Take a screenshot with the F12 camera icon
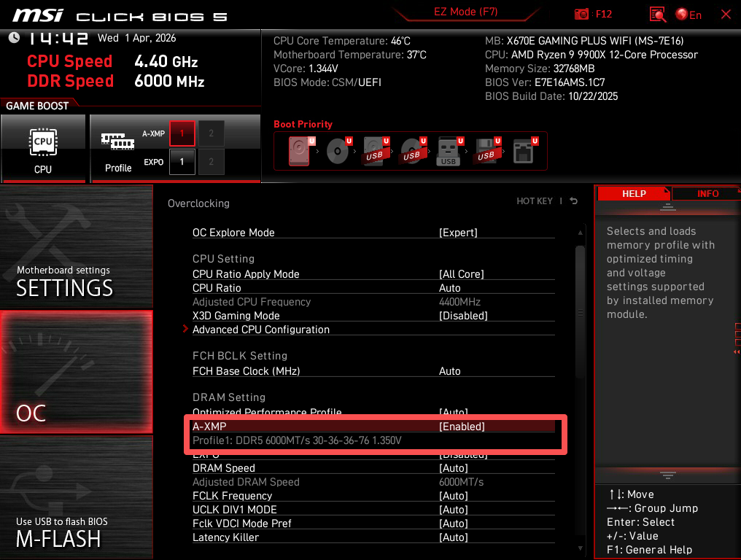The width and height of the screenshot is (741, 560). coord(581,14)
